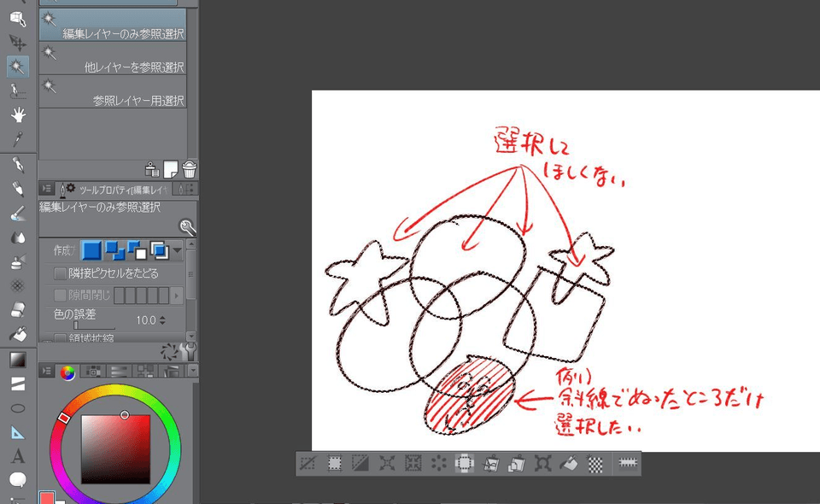Click Shrink selected area in launcher

coord(413,463)
